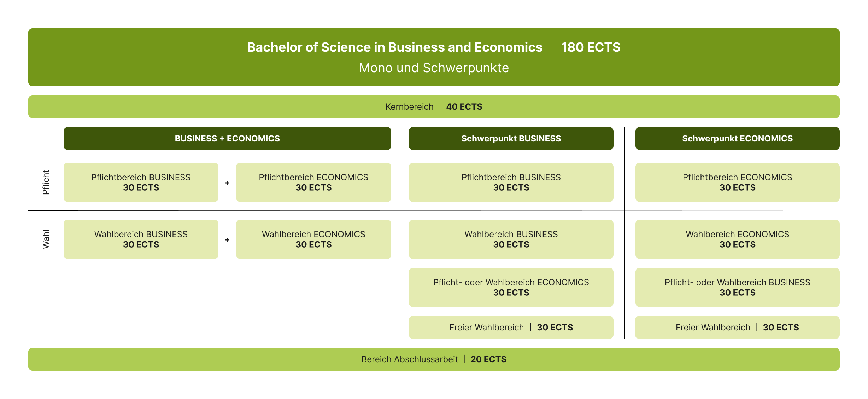Choose the Schwerpunkt ECONOMICS header

[737, 138]
